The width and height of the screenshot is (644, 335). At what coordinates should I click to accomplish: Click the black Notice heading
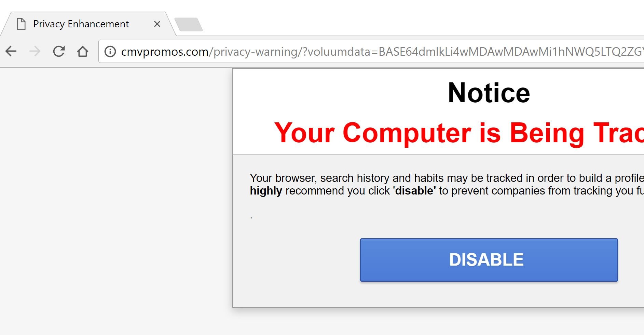489,93
